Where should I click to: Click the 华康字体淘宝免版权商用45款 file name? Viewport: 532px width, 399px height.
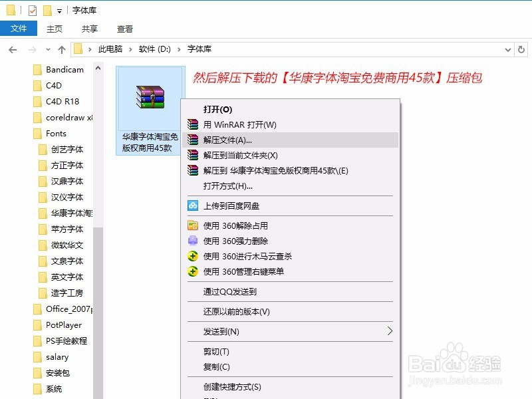(x=150, y=142)
